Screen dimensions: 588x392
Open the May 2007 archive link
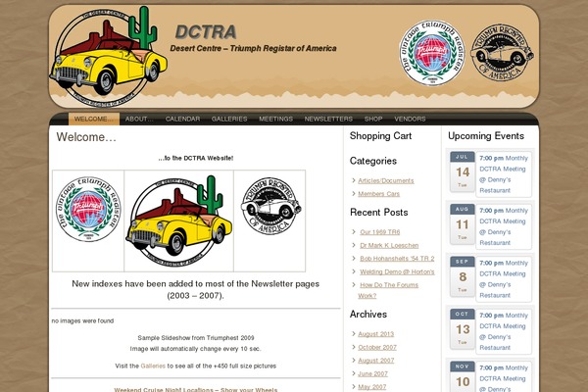372,387
